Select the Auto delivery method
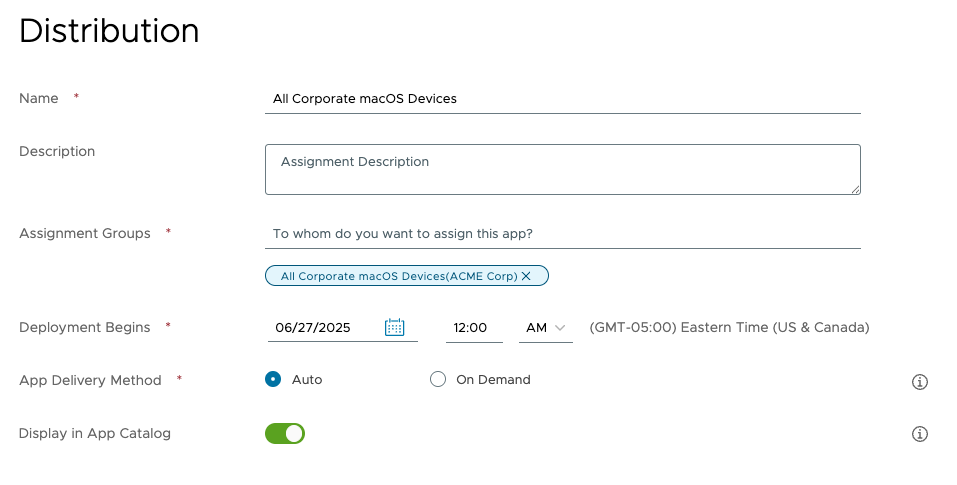This screenshot has width=957, height=485. (273, 380)
